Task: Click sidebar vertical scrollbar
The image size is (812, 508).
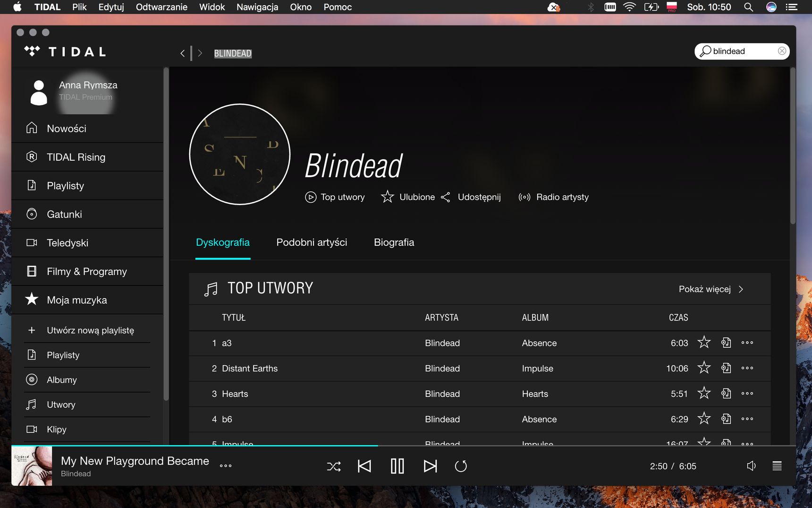Action: pyautogui.click(x=166, y=234)
